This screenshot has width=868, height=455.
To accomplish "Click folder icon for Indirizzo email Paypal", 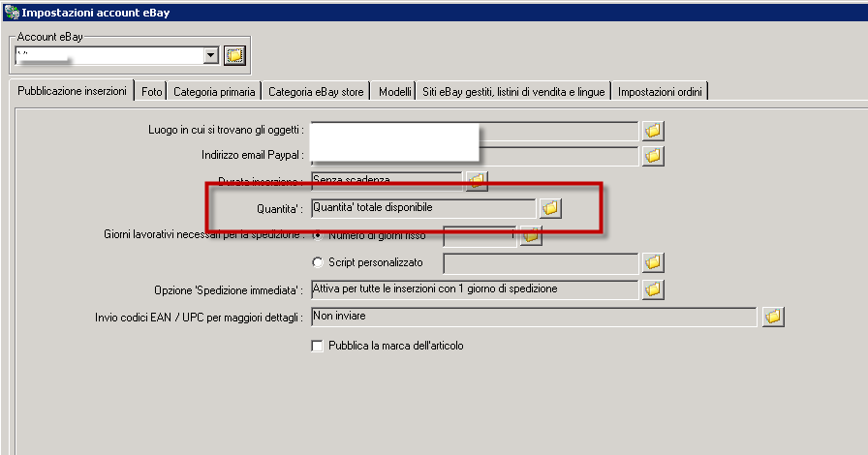I will (653, 156).
